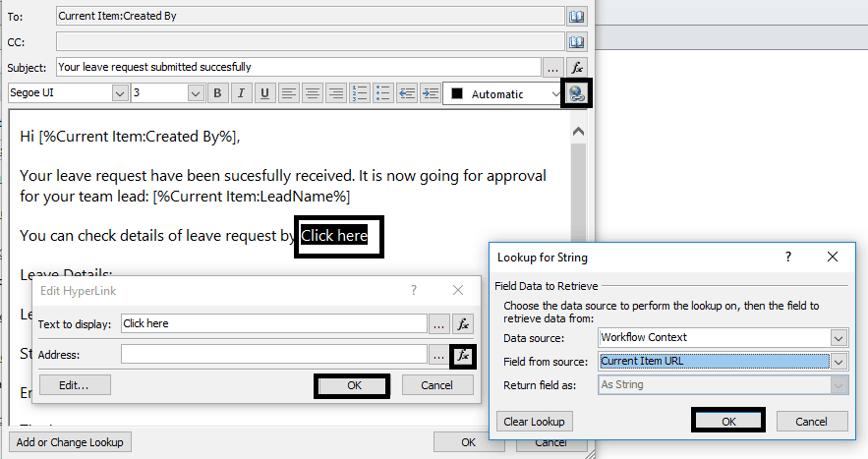
Task: Click OK in the email message dialog
Action: [468, 442]
